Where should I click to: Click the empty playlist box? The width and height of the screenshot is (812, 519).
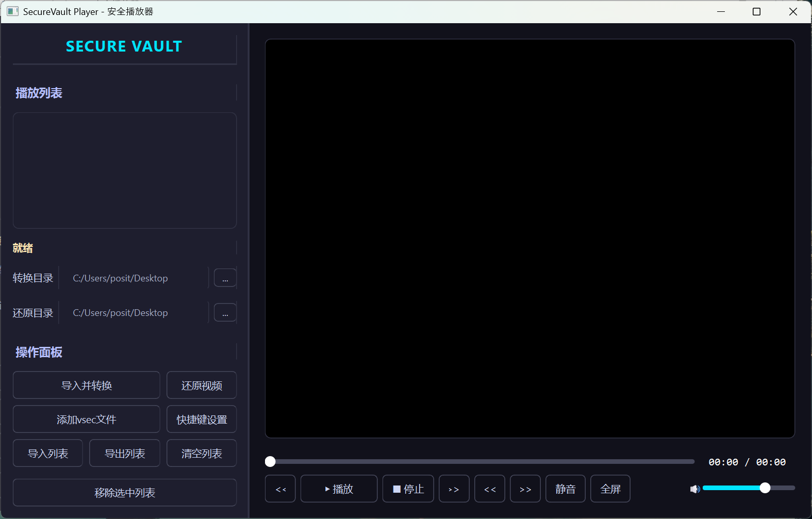click(125, 171)
